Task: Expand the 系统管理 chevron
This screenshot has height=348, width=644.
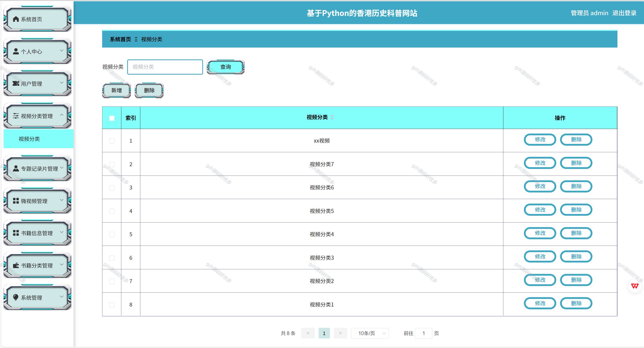Action: pyautogui.click(x=61, y=296)
